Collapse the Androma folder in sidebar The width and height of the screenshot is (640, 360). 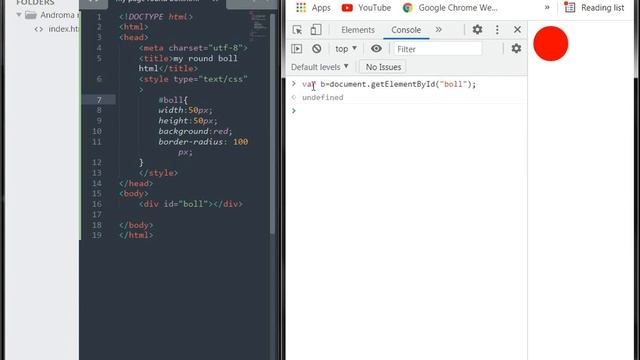[19, 15]
